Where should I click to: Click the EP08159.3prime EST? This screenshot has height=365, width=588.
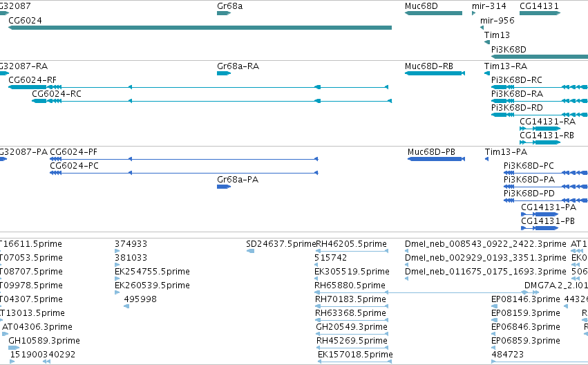[x=526, y=313]
